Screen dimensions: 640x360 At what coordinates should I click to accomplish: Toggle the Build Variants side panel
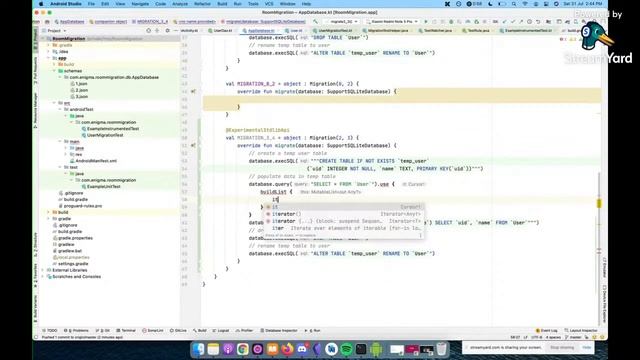tap(36, 309)
